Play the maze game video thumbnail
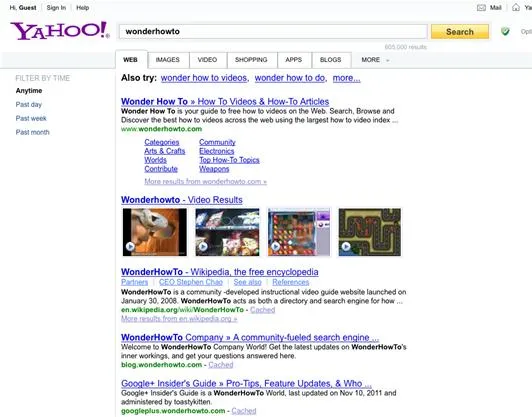This screenshot has width=532, height=417. 369,232
